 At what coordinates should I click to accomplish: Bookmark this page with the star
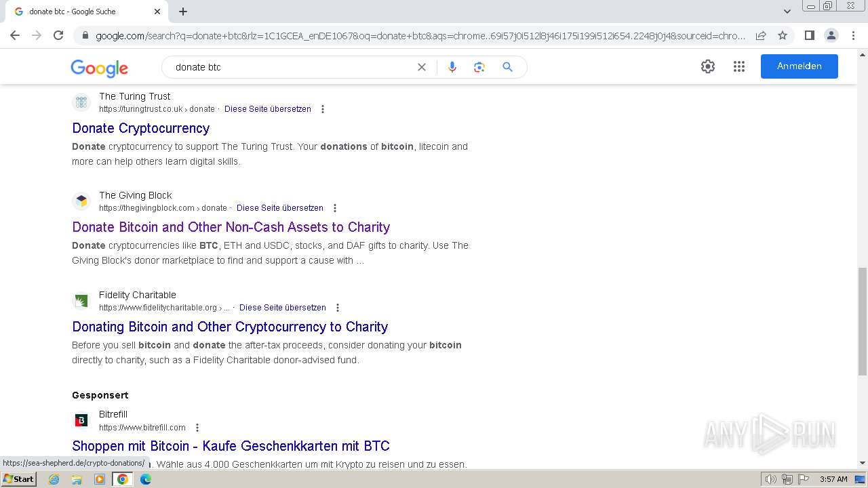[783, 35]
